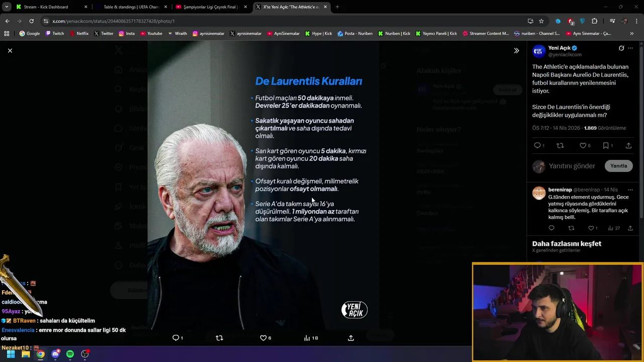This screenshot has width=644, height=362.
Task: Repost using the retweet icon below the photo
Action: point(219,338)
